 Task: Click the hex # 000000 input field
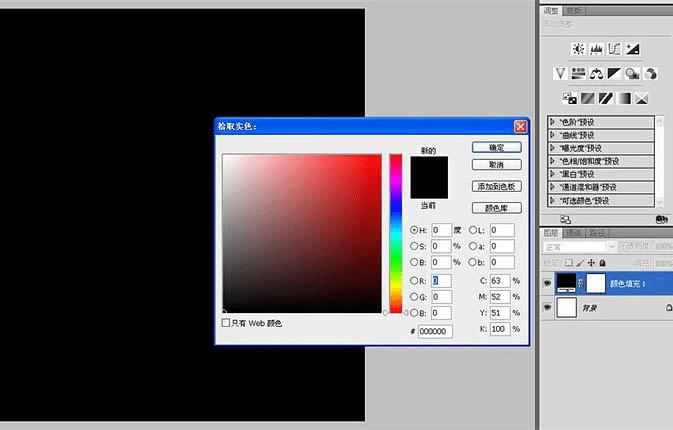435,331
